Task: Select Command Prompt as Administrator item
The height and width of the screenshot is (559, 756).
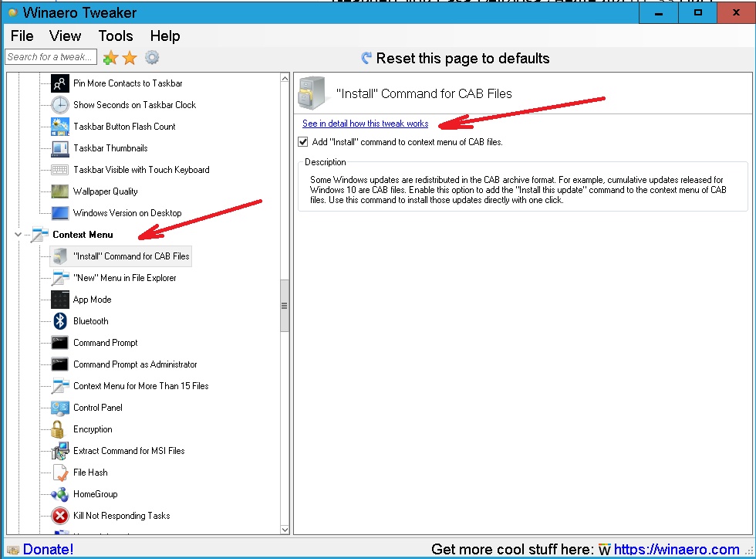Action: pos(135,364)
